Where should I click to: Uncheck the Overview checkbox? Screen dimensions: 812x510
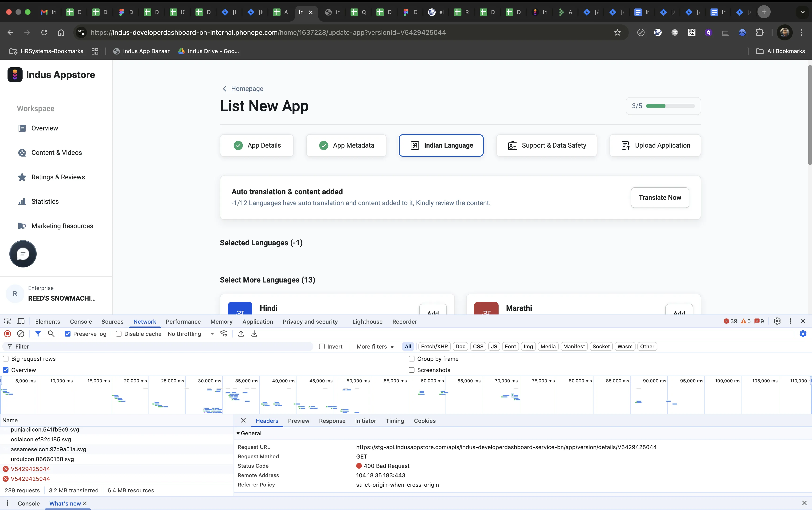6,370
